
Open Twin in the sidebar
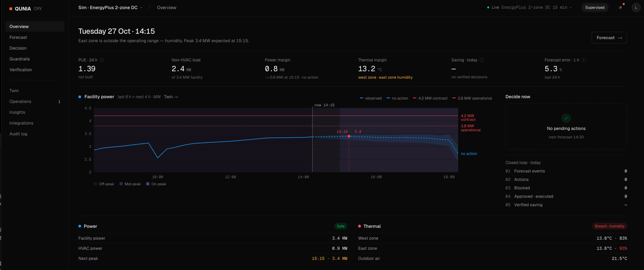[35, 91]
